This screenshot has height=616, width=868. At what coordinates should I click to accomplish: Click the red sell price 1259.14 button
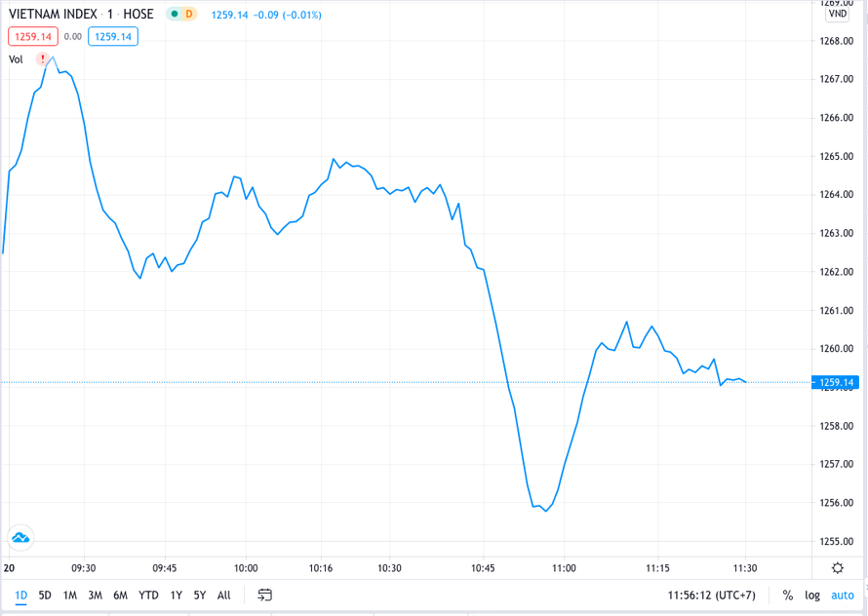coord(33,36)
